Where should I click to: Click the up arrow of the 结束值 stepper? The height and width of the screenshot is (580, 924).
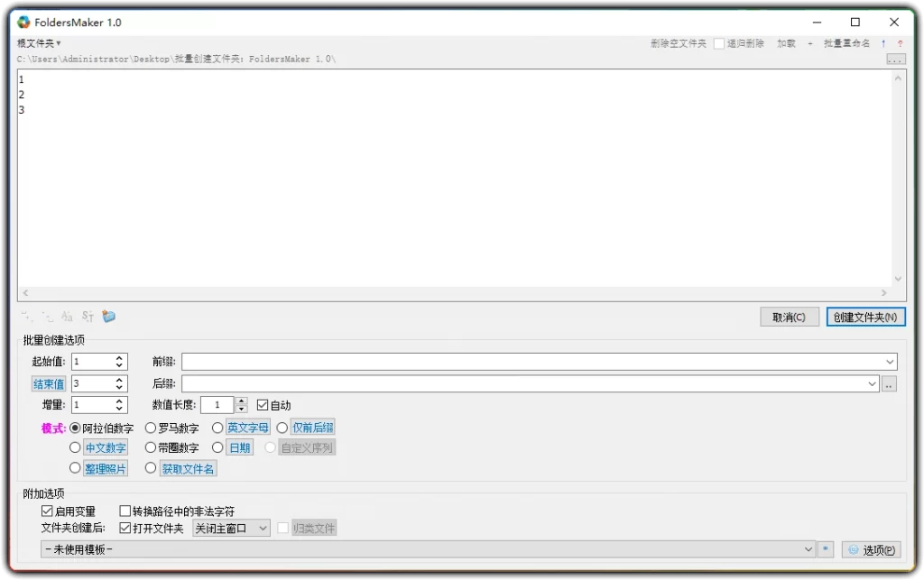pos(118,379)
